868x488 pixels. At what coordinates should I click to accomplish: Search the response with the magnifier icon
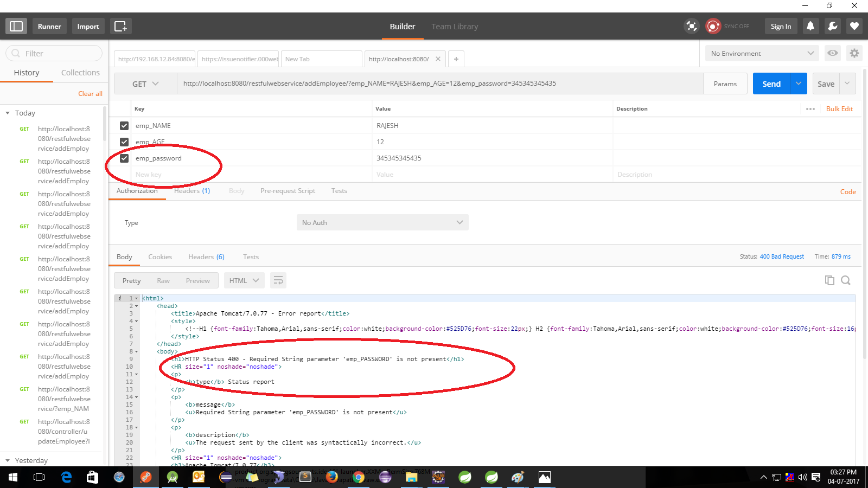click(846, 280)
